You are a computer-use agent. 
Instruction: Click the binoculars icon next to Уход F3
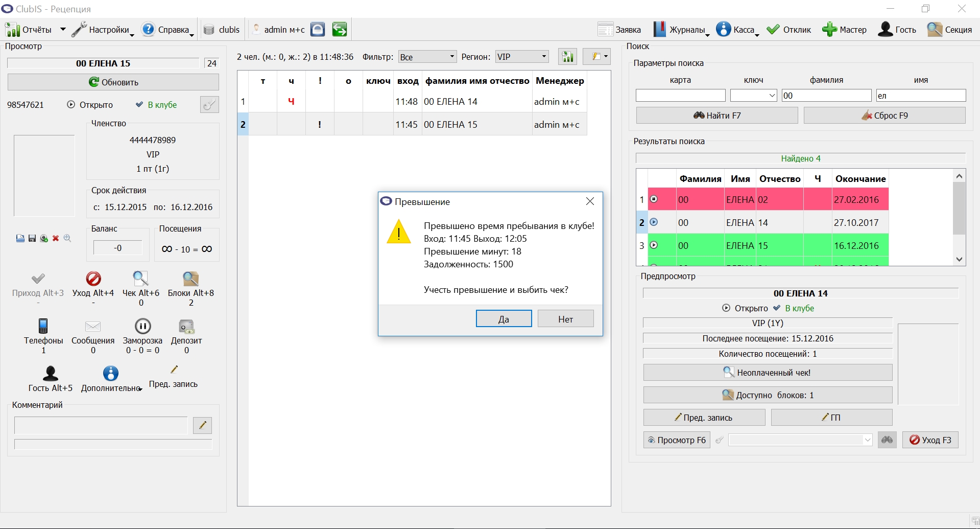coord(888,440)
